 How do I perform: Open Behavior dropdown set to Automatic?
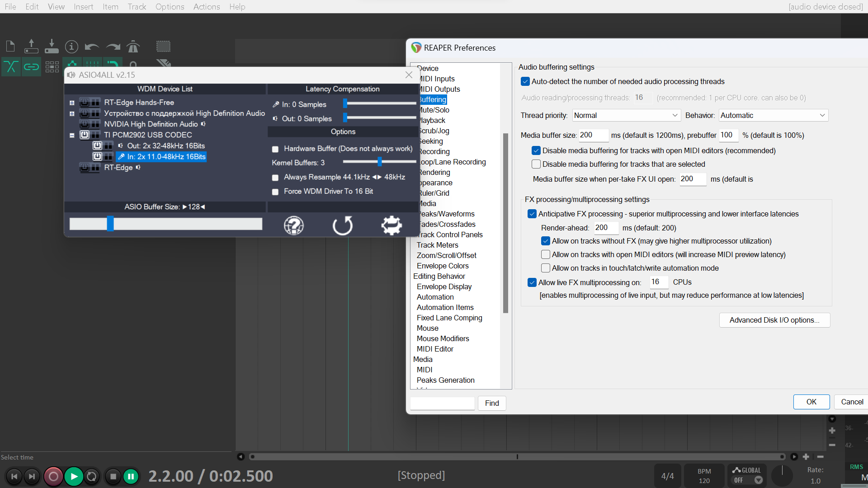pyautogui.click(x=773, y=115)
